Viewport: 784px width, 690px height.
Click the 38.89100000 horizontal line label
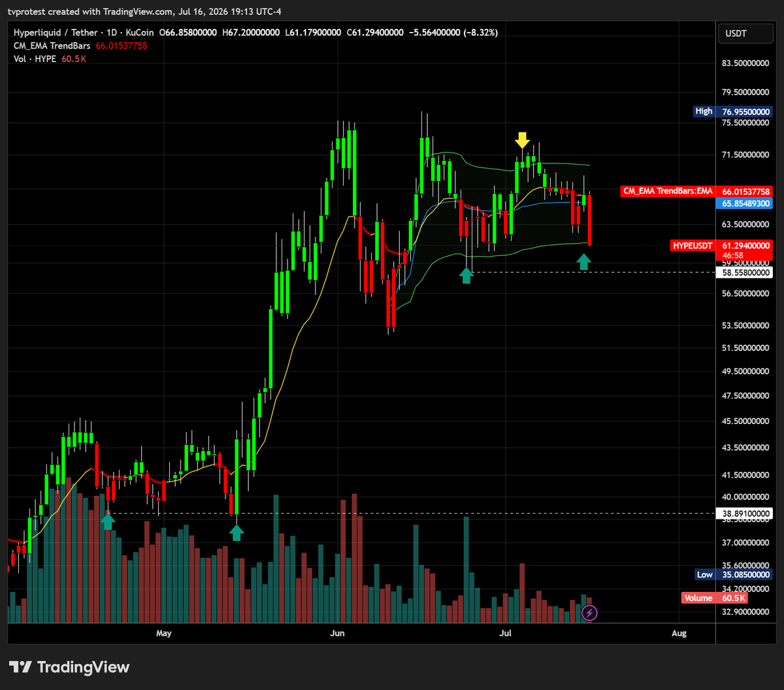tap(745, 514)
